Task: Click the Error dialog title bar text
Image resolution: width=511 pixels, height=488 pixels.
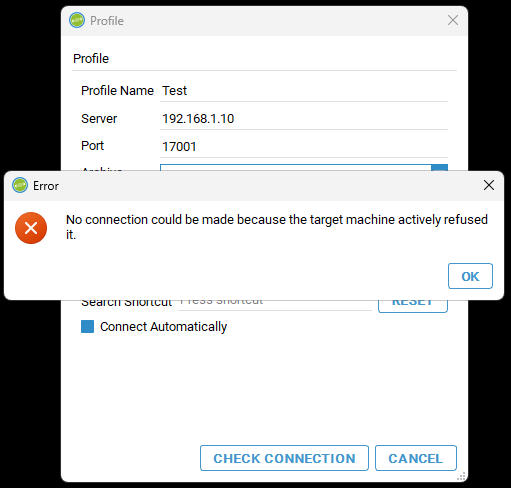Action: [46, 186]
